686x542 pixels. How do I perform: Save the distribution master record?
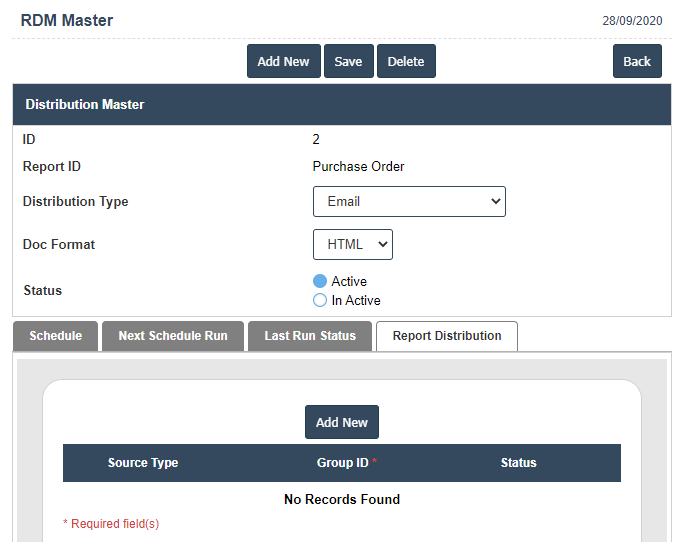[348, 61]
